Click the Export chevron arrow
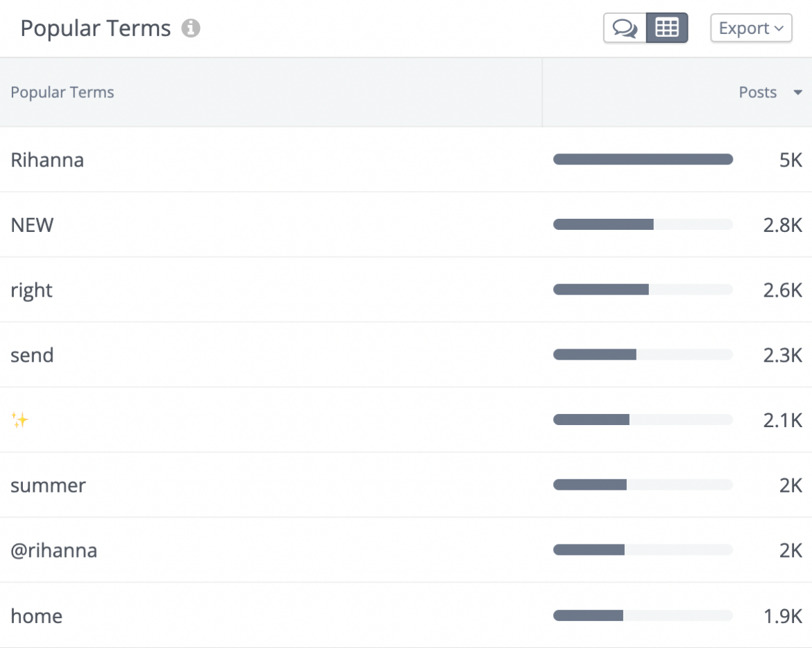 pos(778,28)
